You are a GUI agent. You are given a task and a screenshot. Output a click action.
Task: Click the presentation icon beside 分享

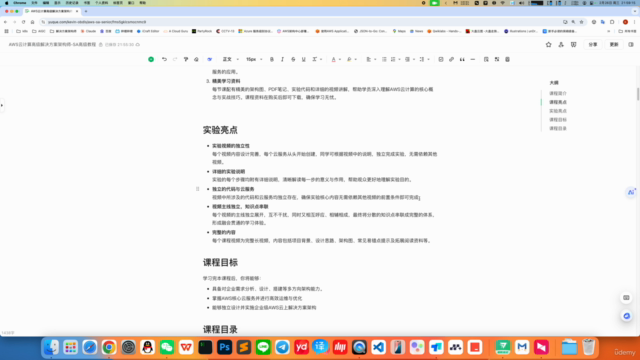coord(573,44)
